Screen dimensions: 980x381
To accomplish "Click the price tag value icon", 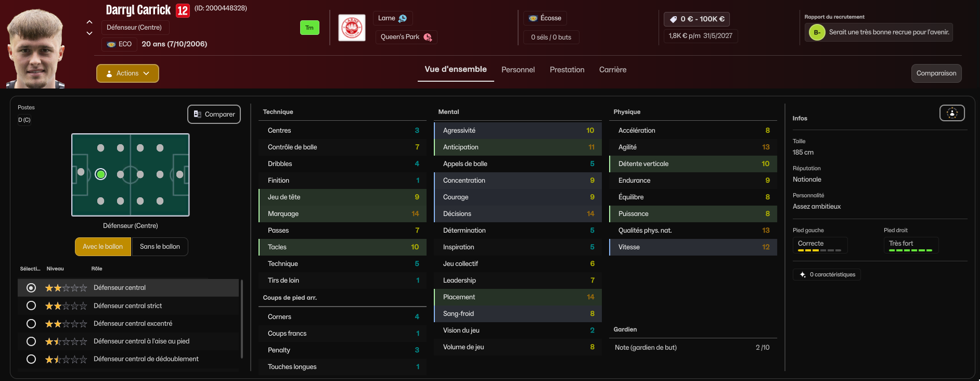I will pos(673,19).
